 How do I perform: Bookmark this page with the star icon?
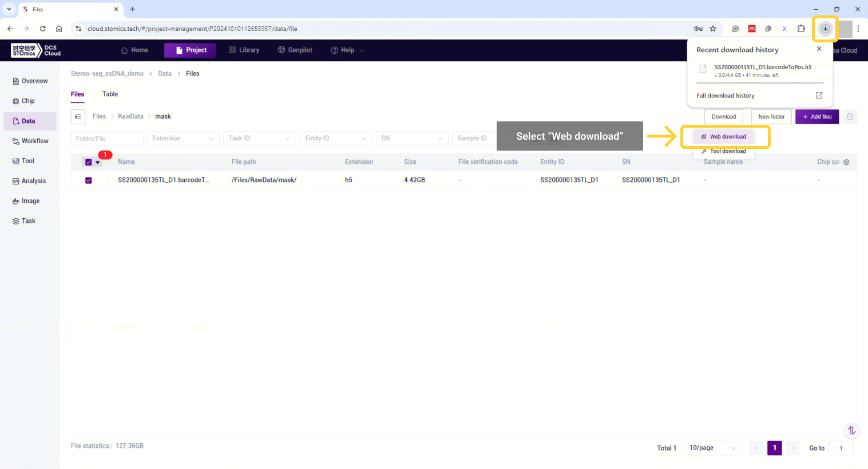tap(713, 29)
